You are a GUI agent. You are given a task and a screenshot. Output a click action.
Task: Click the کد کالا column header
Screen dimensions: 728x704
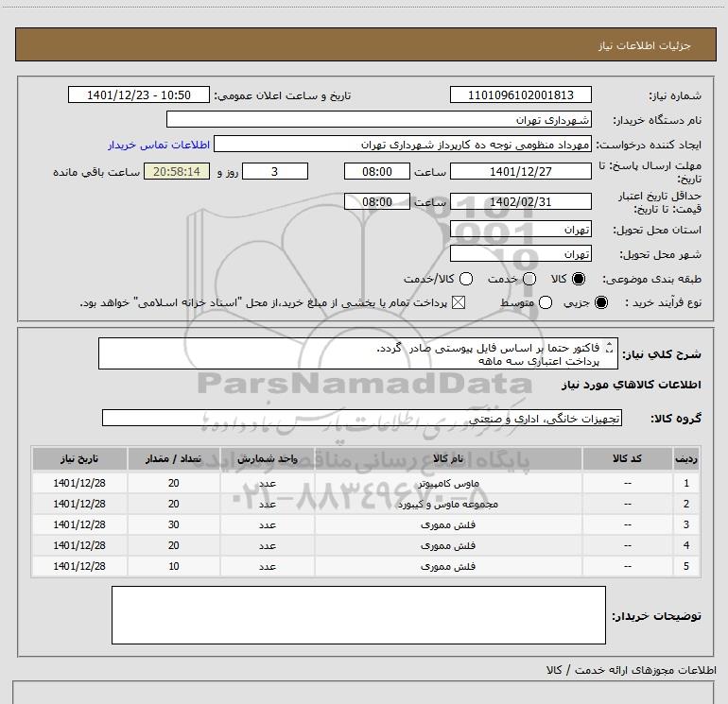627,458
